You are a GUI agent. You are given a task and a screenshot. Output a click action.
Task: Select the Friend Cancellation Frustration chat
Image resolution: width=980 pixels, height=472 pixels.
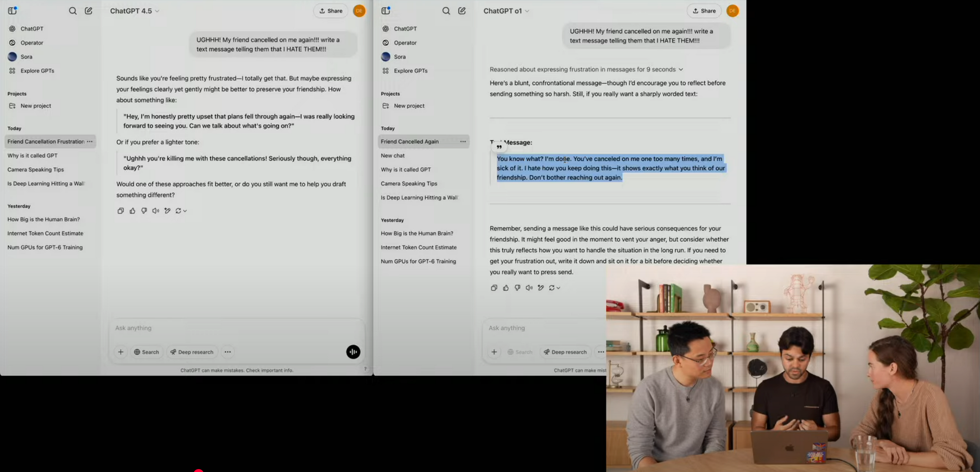pos(46,142)
